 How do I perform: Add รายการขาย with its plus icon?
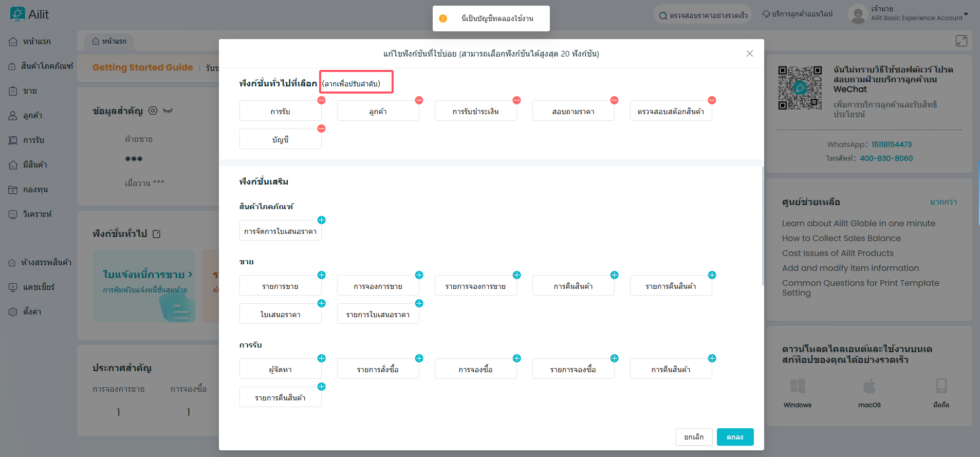coord(321,275)
